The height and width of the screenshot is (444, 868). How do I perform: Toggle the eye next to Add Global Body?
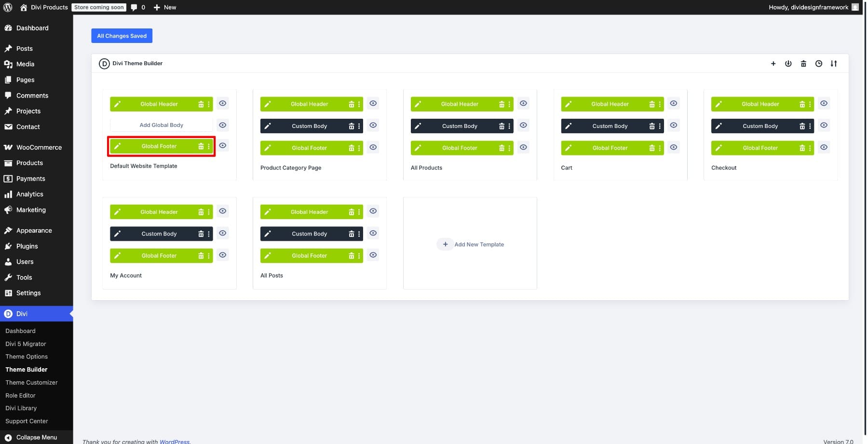pos(222,125)
